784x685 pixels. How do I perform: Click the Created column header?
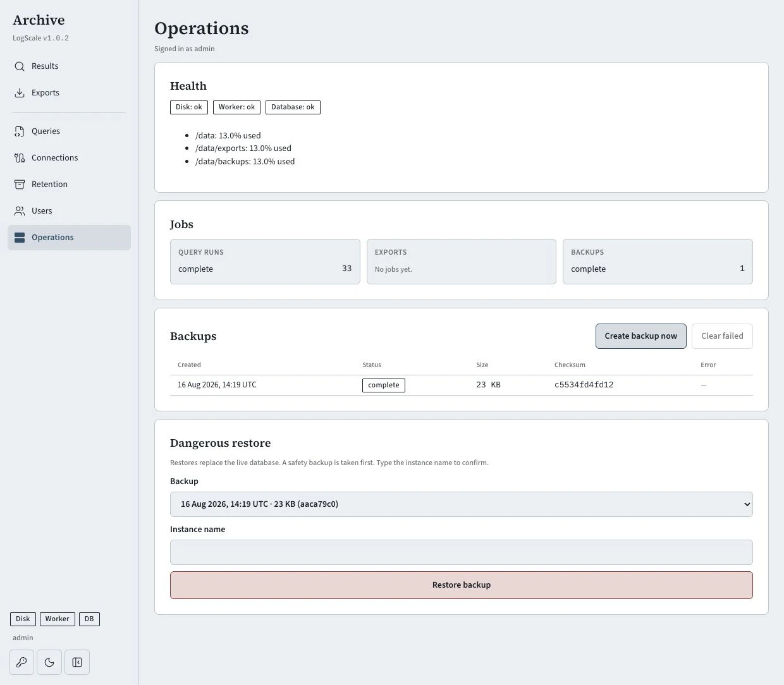pyautogui.click(x=189, y=365)
